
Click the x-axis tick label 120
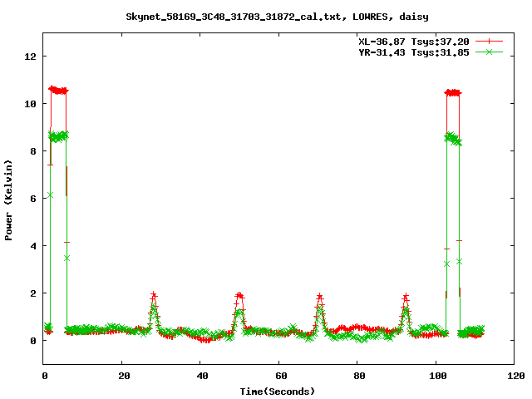[x=514, y=376]
